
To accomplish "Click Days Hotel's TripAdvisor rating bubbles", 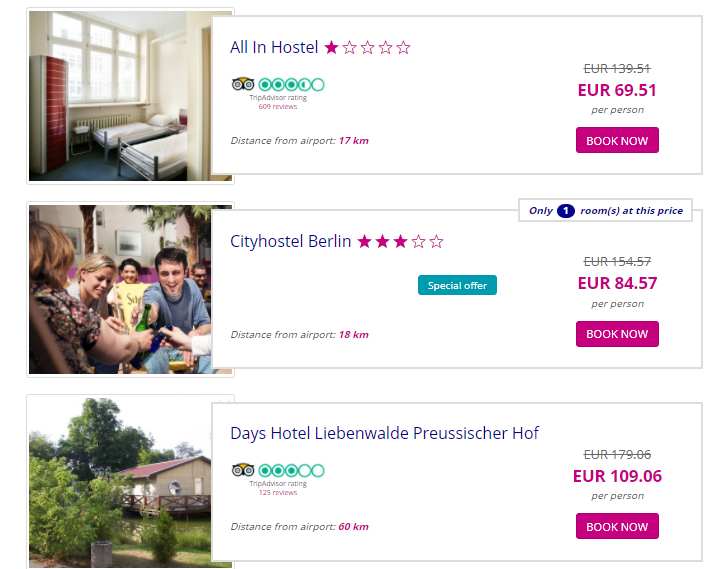I will (x=291, y=470).
